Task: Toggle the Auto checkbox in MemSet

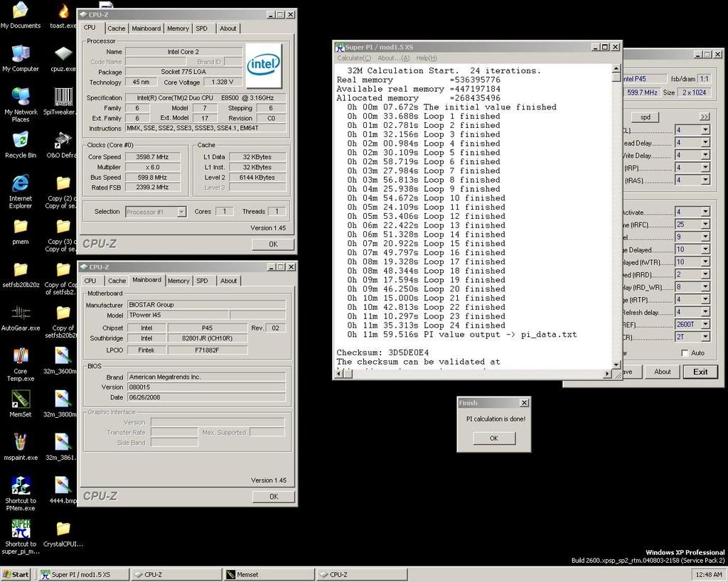Action: [685, 352]
